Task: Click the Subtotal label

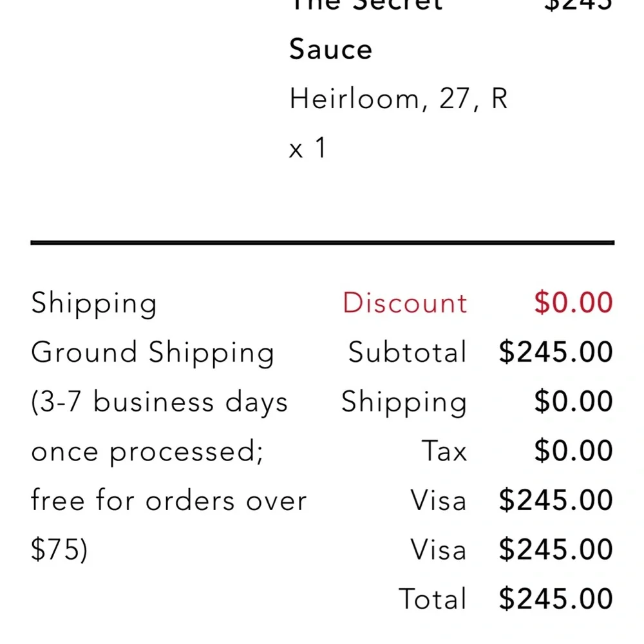Action: coord(407,352)
